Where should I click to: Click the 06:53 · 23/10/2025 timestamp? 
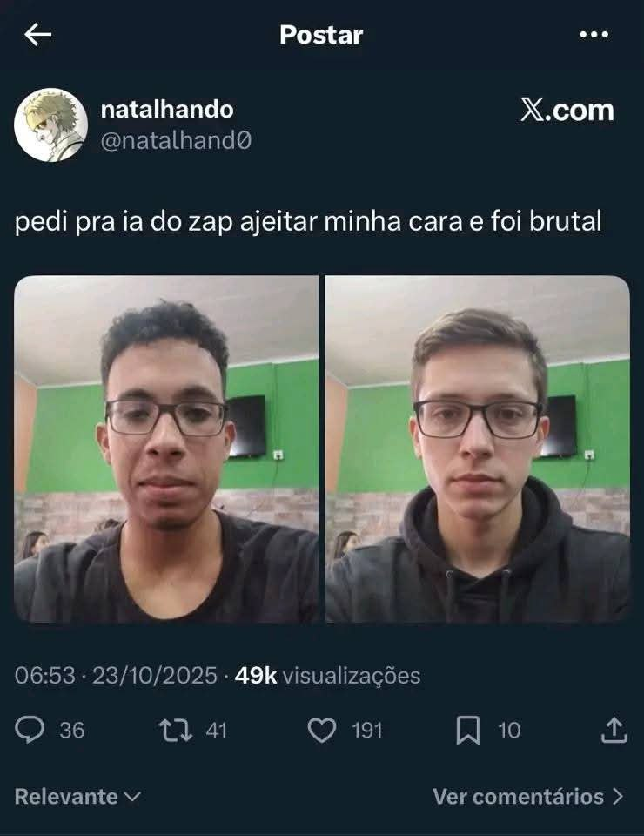[116, 676]
